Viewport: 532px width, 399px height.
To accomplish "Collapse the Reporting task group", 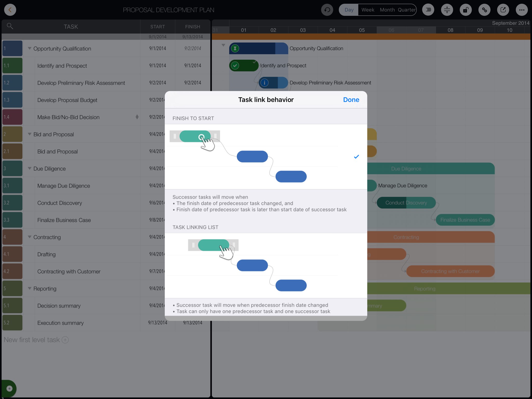I will 30,288.
